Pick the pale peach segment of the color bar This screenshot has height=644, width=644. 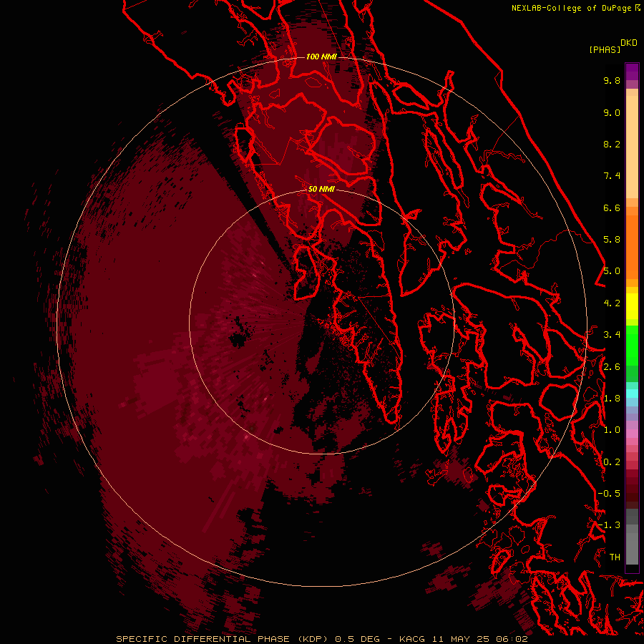click(632, 147)
